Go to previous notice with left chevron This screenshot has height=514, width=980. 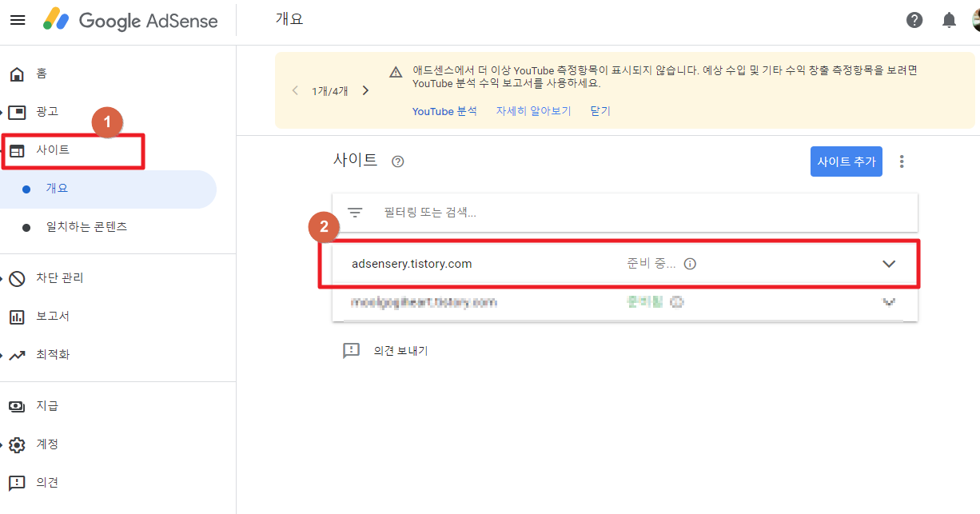point(295,90)
